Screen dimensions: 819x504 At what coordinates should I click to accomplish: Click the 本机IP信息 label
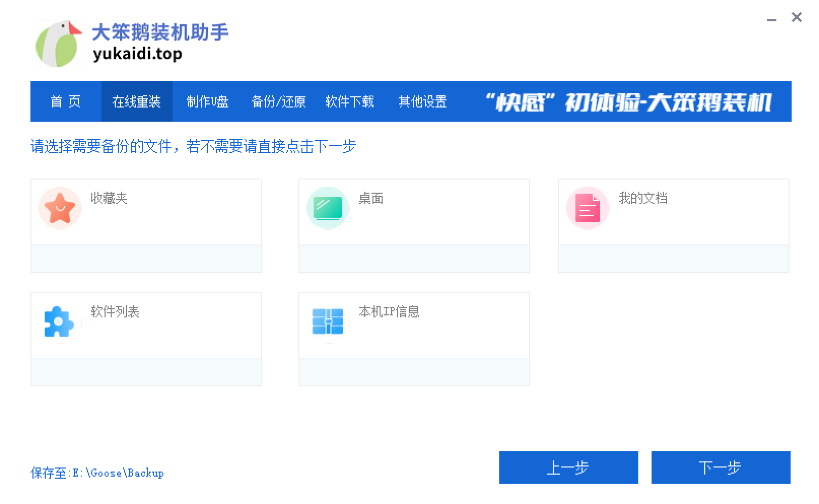click(389, 311)
